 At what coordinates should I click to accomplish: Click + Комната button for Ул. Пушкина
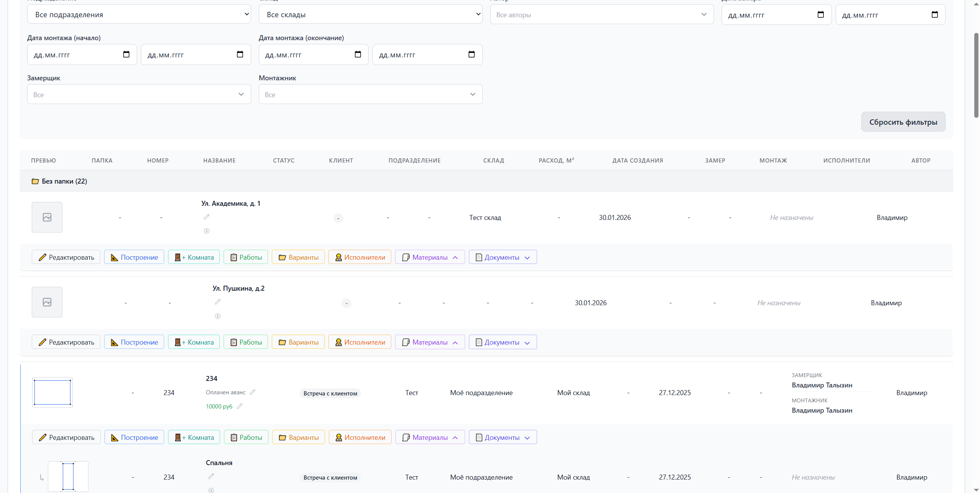pyautogui.click(x=194, y=342)
